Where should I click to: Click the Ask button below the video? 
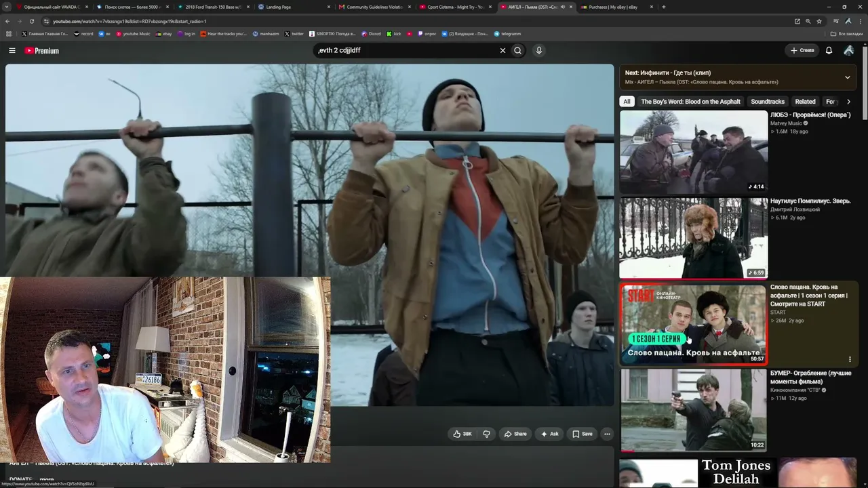pos(549,434)
